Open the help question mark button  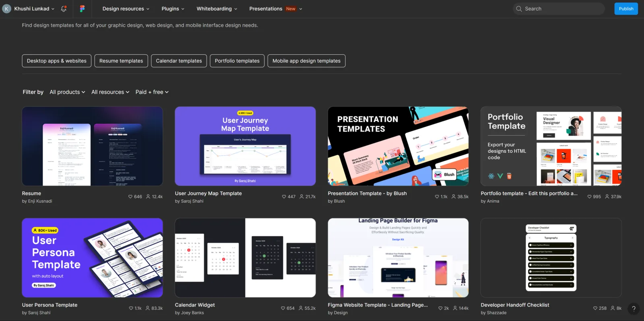[x=634, y=309]
